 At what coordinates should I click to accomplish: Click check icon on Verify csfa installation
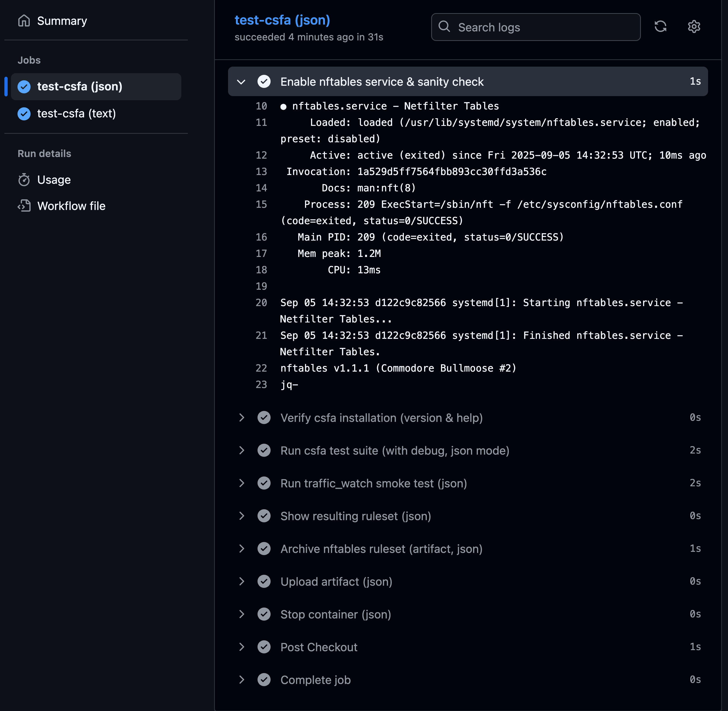264,418
